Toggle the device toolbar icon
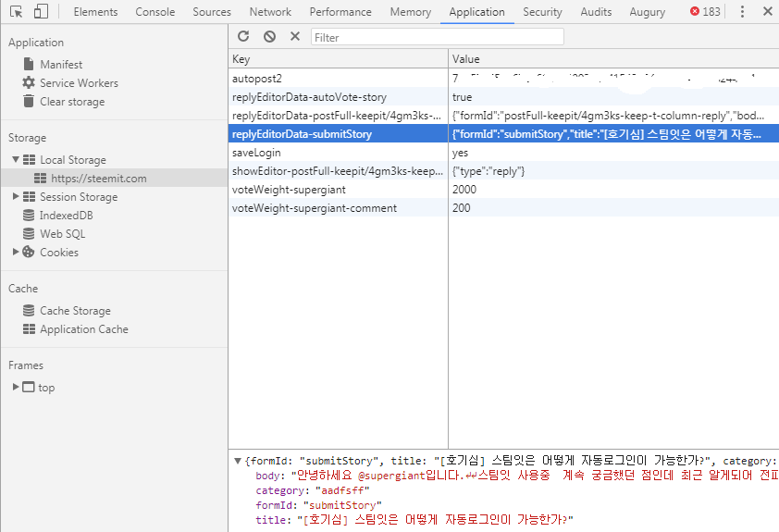 coord(41,11)
